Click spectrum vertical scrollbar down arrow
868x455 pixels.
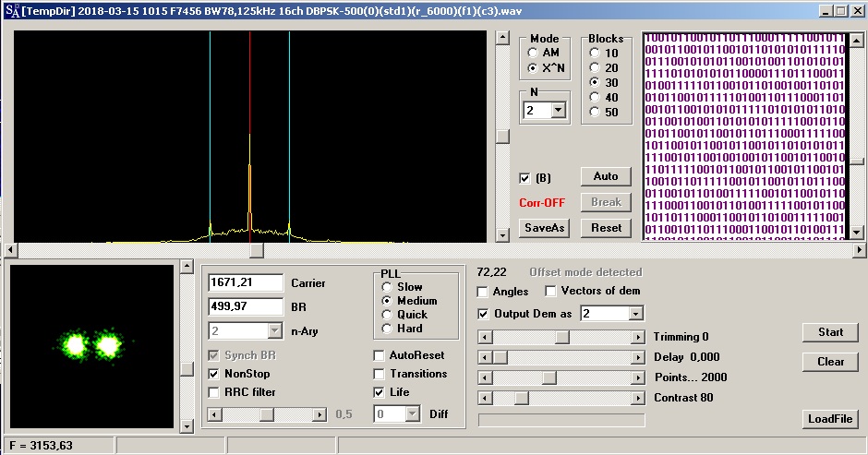click(502, 235)
